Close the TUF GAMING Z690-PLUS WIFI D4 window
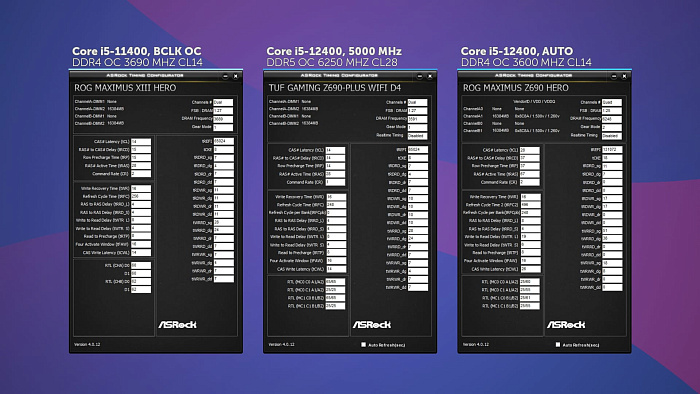The width and height of the screenshot is (700, 394). [x=430, y=76]
